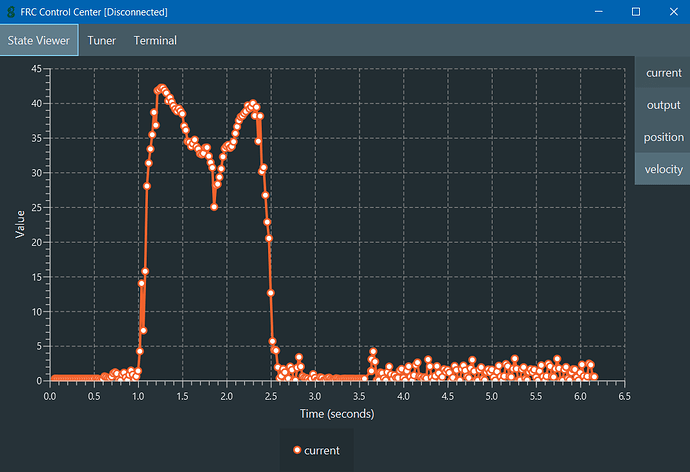This screenshot has height=472, width=690.
Task: Enable the position series
Action: 663,137
